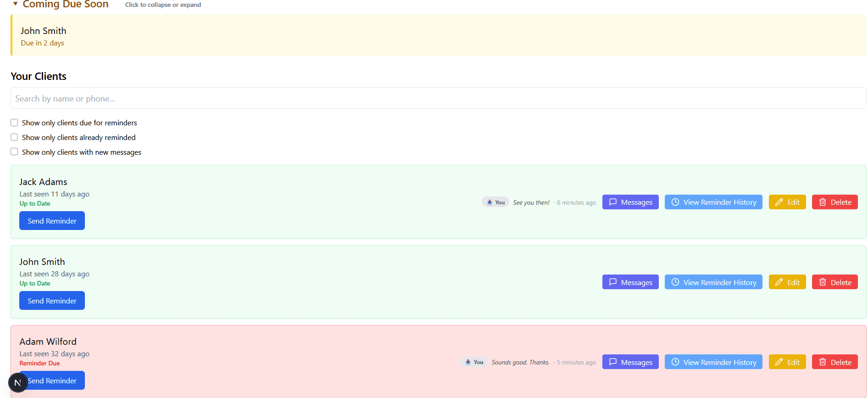This screenshot has width=868, height=398.
Task: Click 'Reminder Due' status for Adam Wilford
Action: (39, 363)
